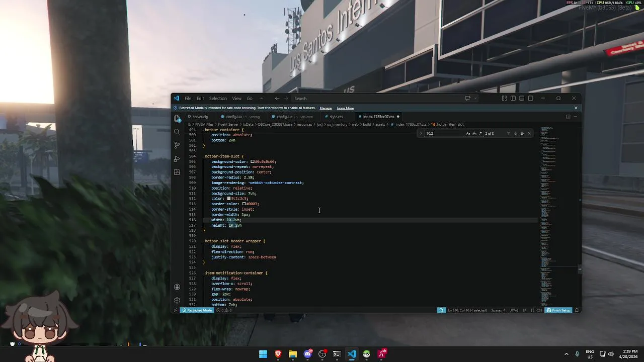Click the Ln 516, Col 16 status indicator
Image resolution: width=644 pixels, height=362 pixels.
click(467, 310)
